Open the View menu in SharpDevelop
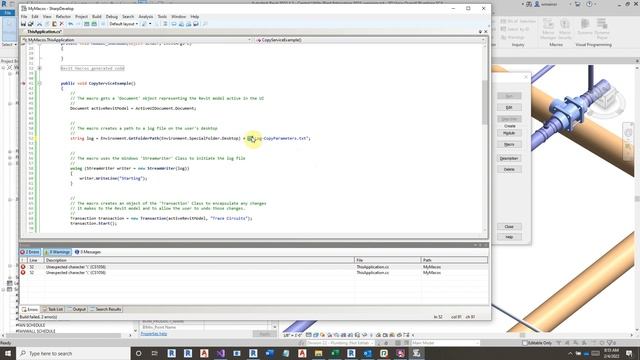The height and width of the screenshot is (360, 640). coord(47,17)
